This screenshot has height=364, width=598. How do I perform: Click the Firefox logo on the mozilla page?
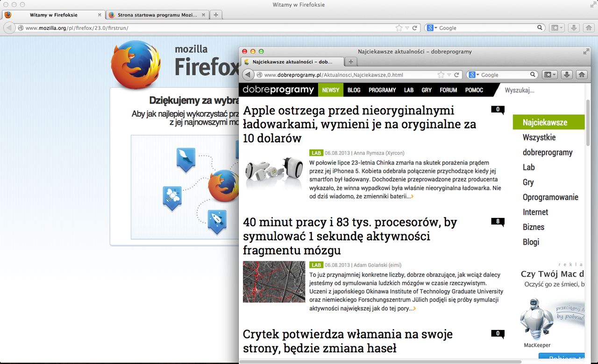135,64
